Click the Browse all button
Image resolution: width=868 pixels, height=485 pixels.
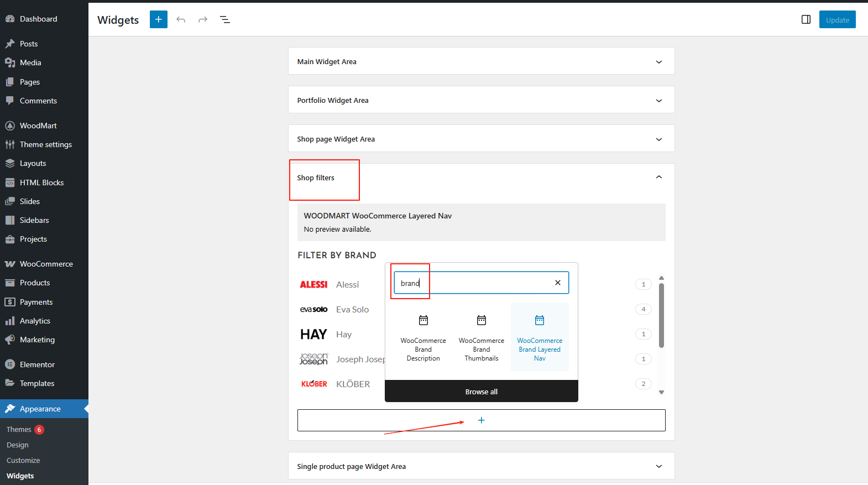pyautogui.click(x=481, y=392)
